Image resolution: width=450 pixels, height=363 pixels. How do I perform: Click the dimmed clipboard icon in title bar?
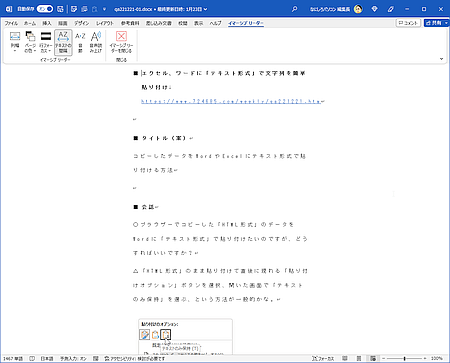(x=95, y=9)
